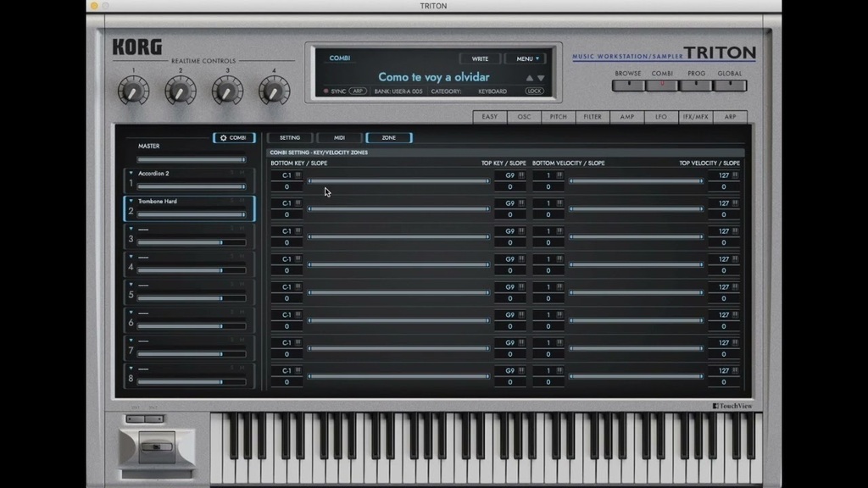The image size is (868, 488).
Task: Toggle the SYNC indicator light
Action: click(x=326, y=91)
